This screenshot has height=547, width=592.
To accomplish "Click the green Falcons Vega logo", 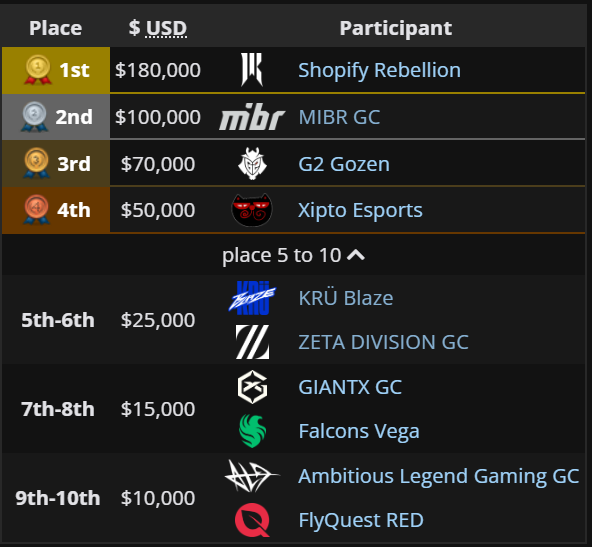I will tap(253, 431).
